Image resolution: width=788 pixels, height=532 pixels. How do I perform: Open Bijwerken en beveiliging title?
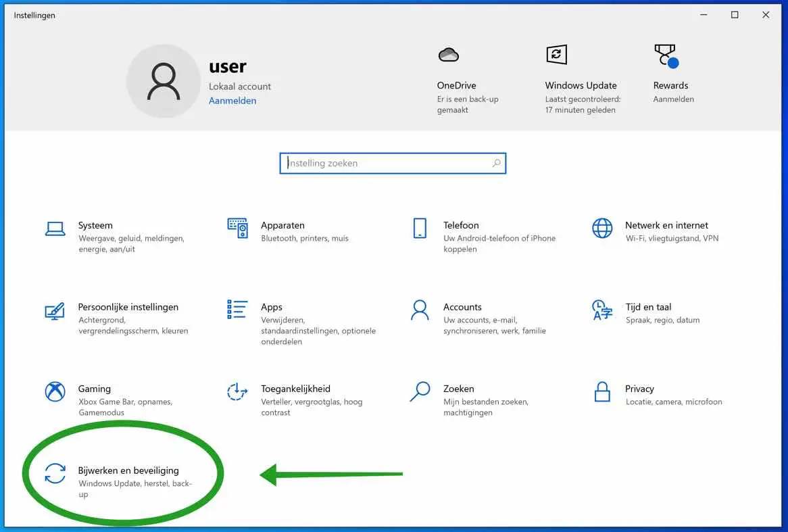coord(128,470)
